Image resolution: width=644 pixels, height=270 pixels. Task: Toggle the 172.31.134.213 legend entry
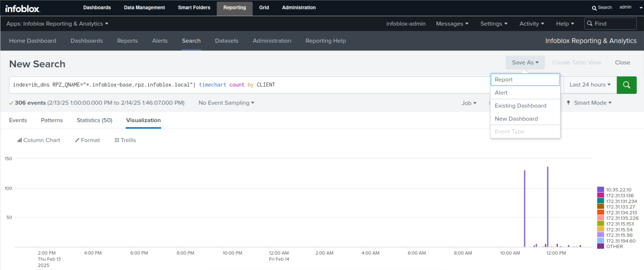point(621,212)
